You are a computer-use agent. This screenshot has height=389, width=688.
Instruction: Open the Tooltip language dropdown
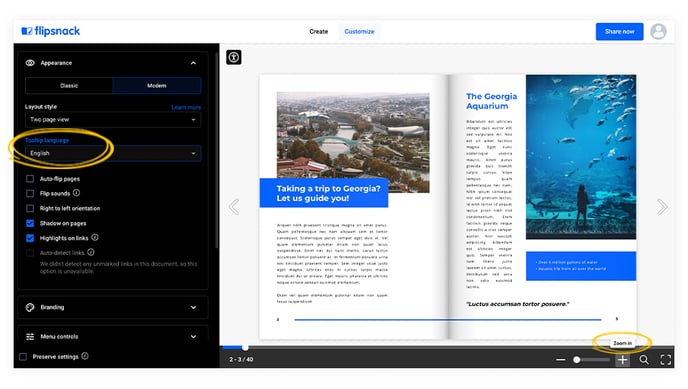tap(113, 153)
